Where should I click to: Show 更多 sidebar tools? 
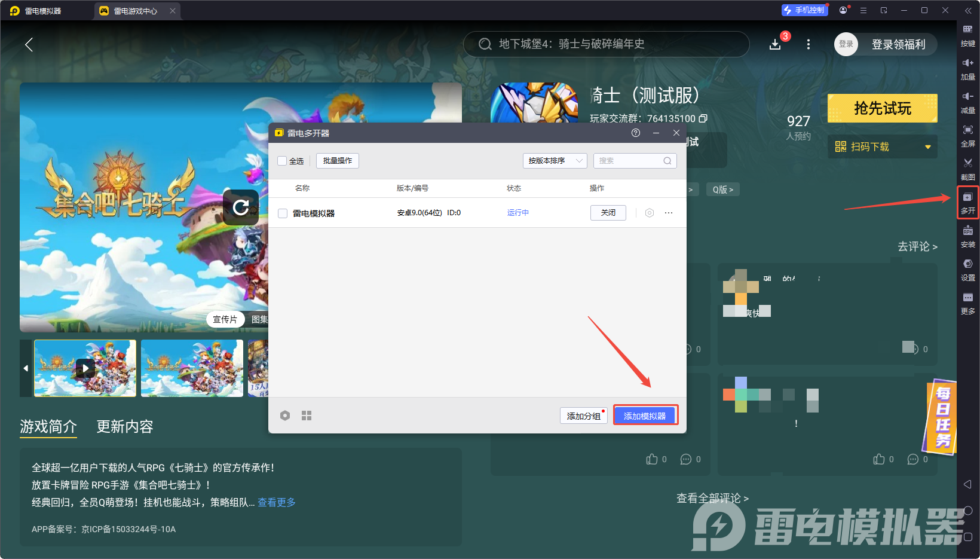(967, 303)
